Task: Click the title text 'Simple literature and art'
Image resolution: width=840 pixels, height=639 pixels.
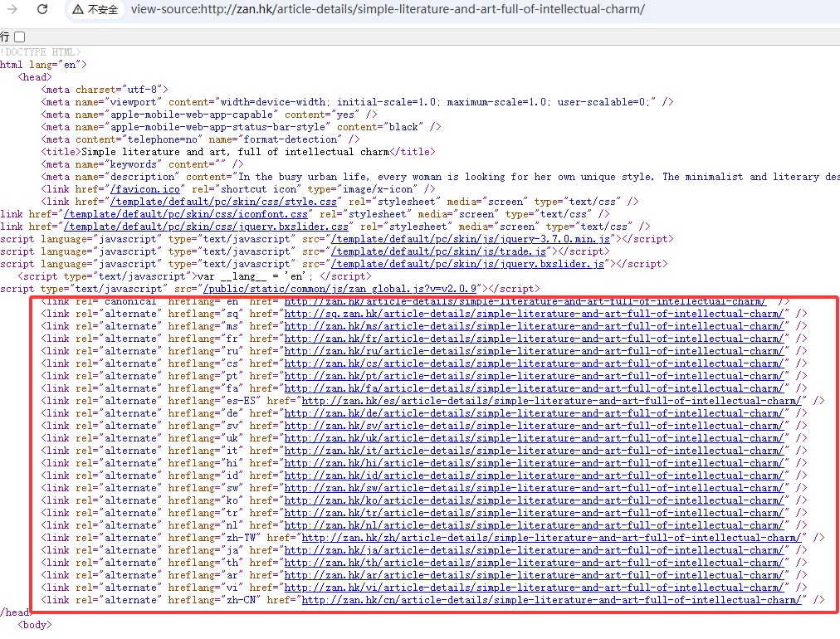Action: [x=154, y=152]
